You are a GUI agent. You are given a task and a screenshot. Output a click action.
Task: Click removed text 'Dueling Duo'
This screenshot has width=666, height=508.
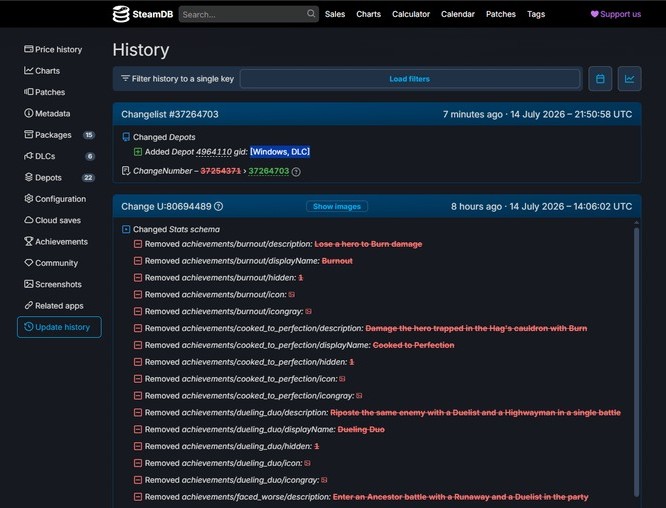coord(361,429)
